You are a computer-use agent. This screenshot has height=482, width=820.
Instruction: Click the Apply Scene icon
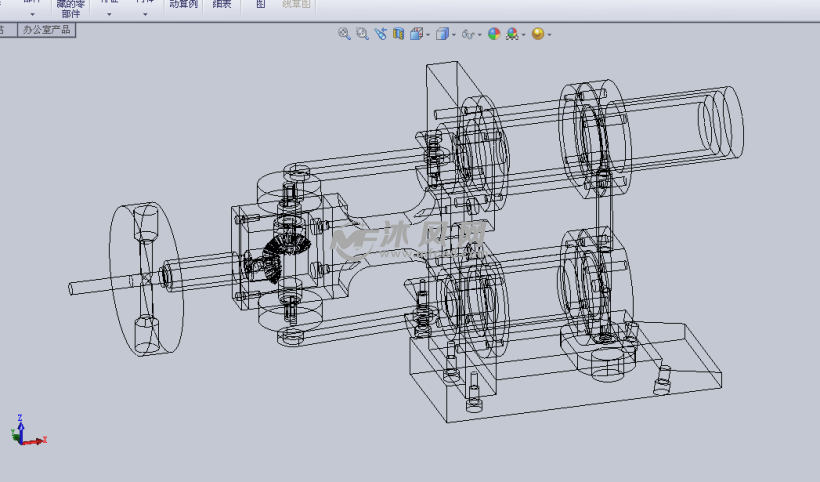pos(512,34)
